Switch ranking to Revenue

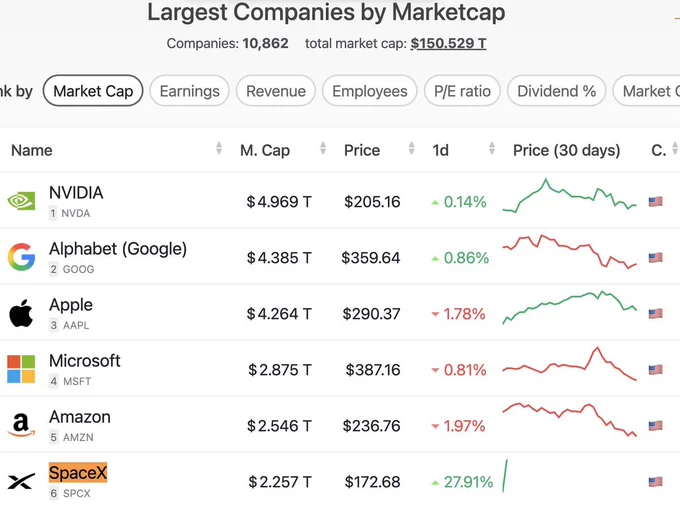(276, 91)
